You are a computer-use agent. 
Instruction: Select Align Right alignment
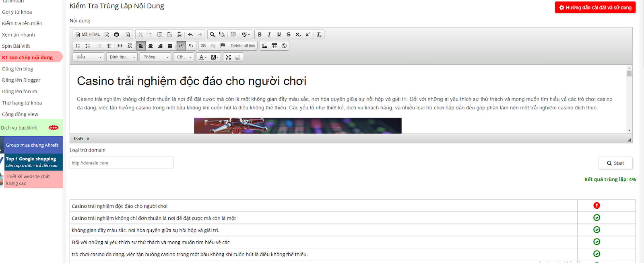coord(160,46)
